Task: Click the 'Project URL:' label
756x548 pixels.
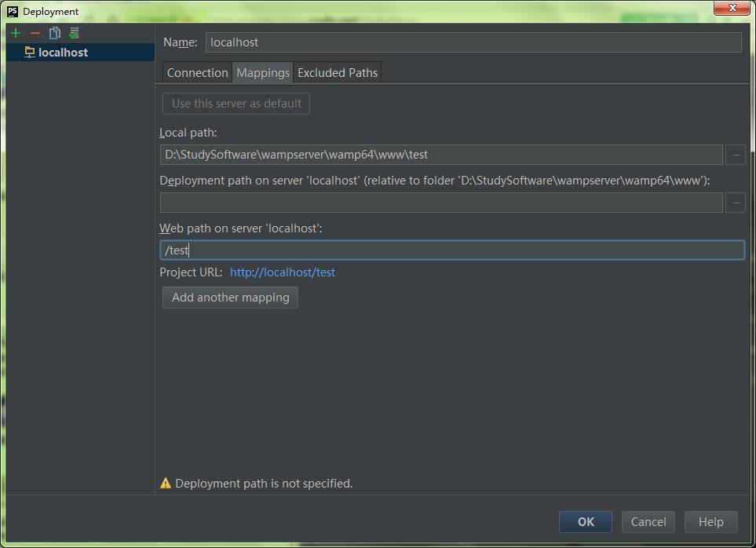Action: [191, 272]
